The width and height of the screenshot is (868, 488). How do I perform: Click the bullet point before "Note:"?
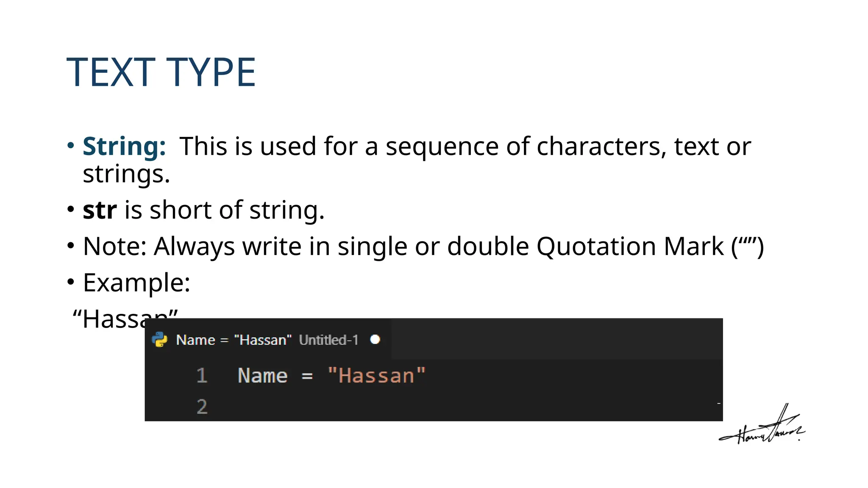click(x=71, y=245)
